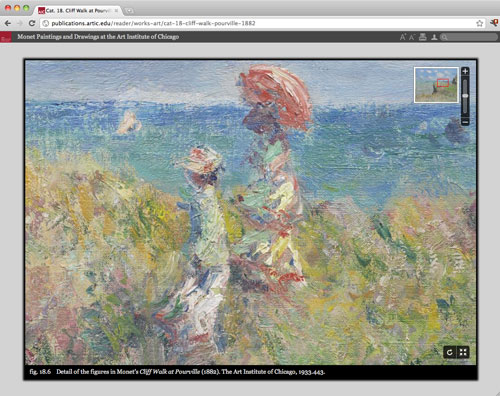The width and height of the screenshot is (500, 396).
Task: Zoom out with the minus button
Action: pos(465,122)
